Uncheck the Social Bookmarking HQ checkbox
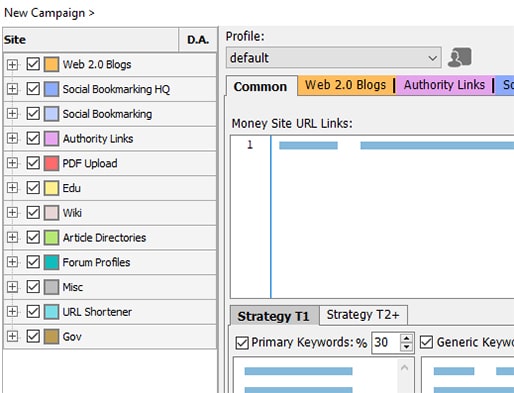 click(33, 89)
